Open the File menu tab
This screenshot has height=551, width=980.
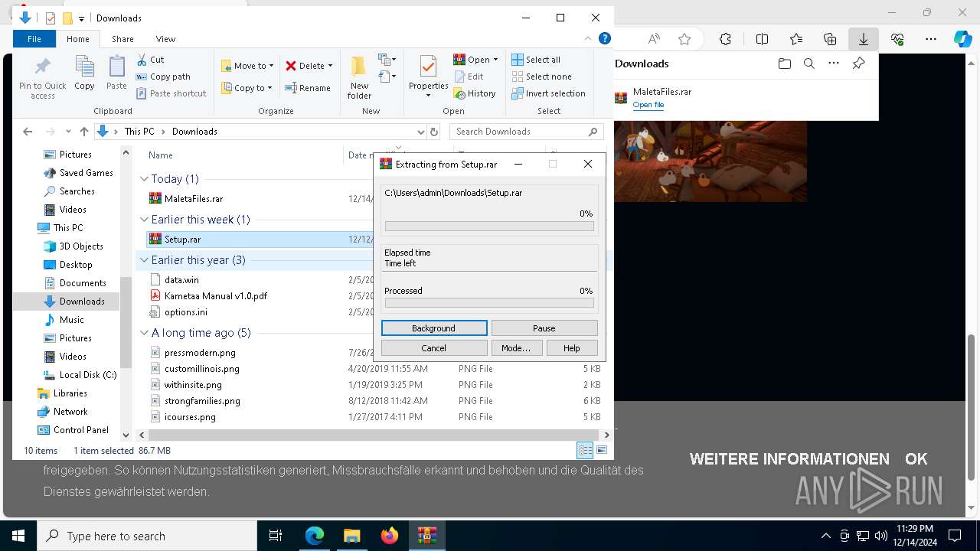click(x=34, y=39)
